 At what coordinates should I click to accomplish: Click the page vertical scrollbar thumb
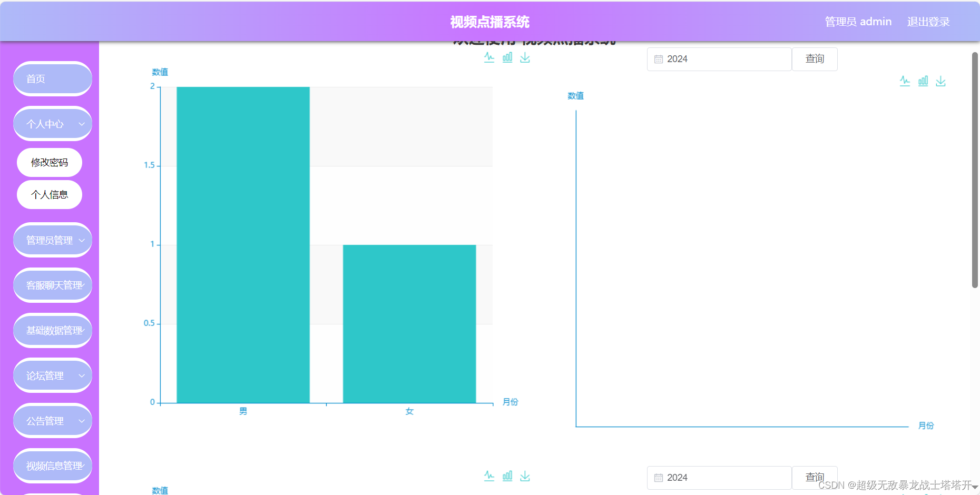[x=975, y=170]
